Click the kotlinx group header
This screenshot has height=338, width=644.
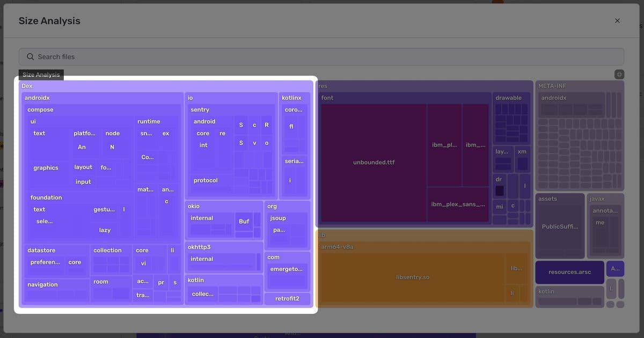tap(291, 98)
